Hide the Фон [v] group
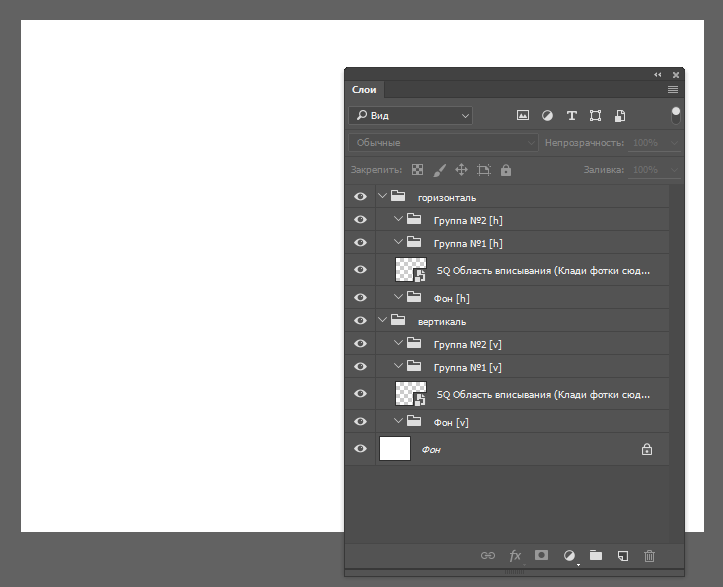 [360, 421]
